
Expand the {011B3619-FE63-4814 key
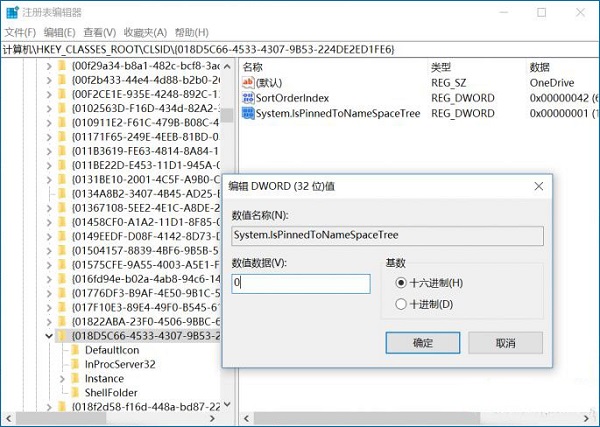click(x=49, y=151)
